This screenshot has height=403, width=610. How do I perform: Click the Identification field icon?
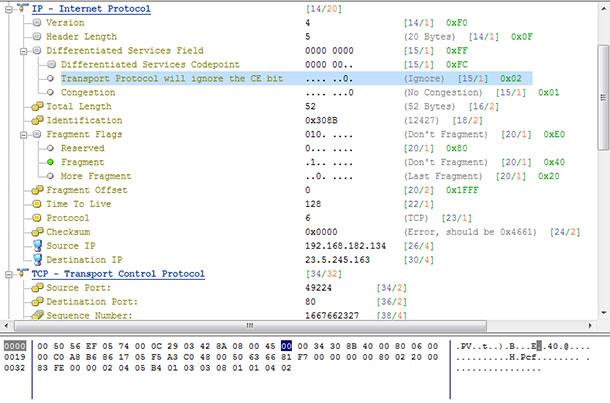(x=37, y=119)
